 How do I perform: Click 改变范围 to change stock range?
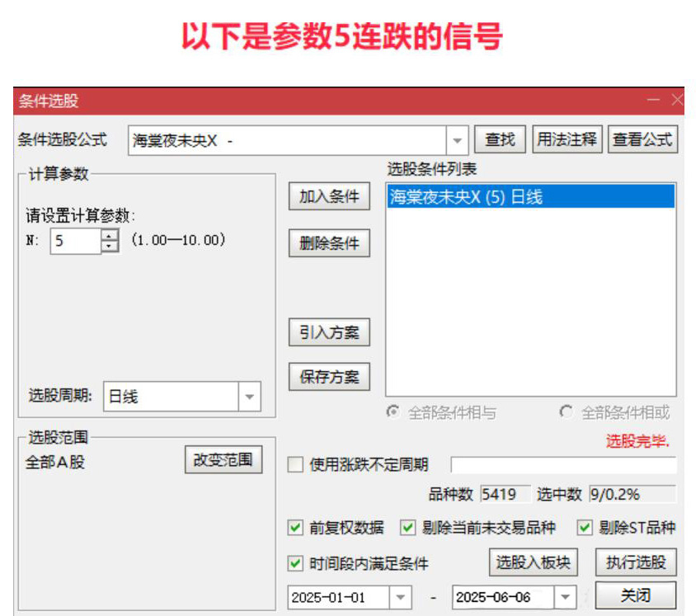click(223, 460)
